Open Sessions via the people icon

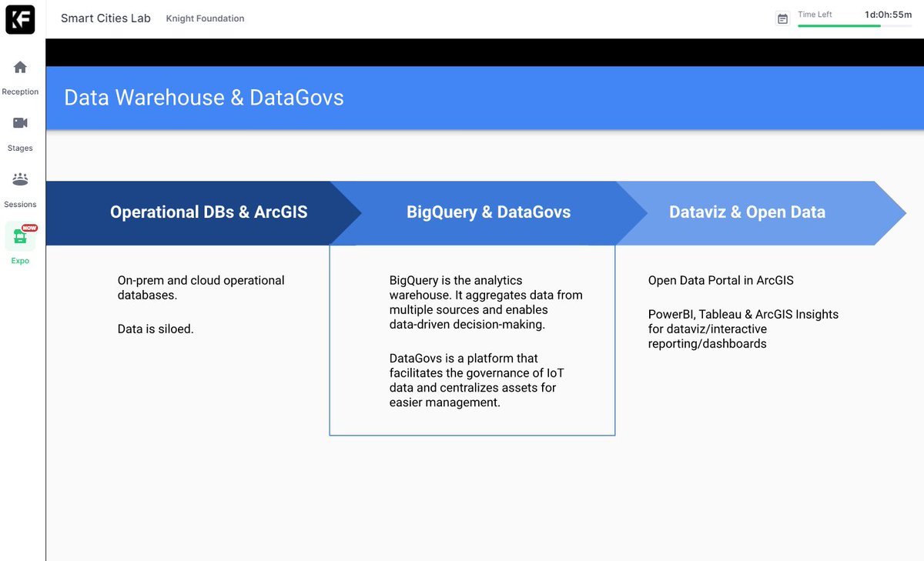20,179
